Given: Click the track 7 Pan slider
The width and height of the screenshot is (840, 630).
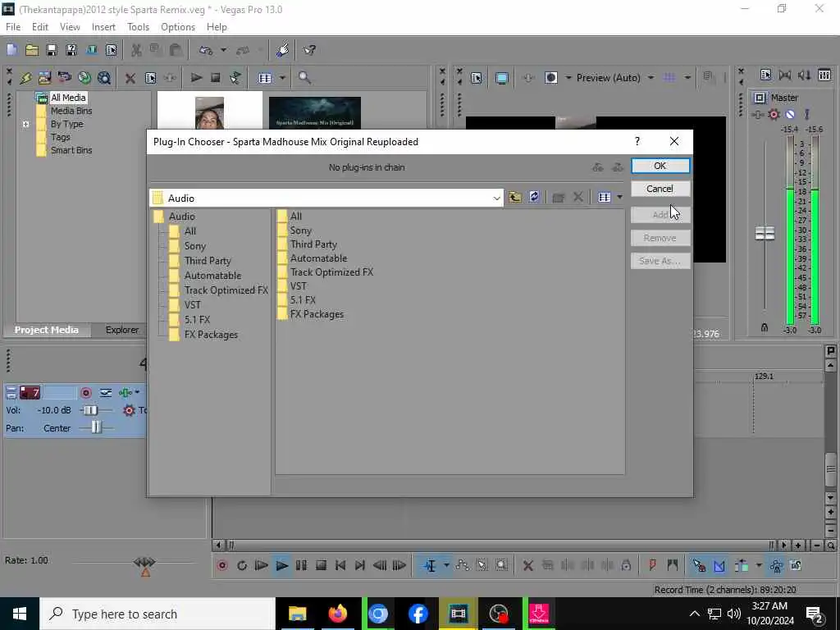Looking at the screenshot, I should 96,427.
